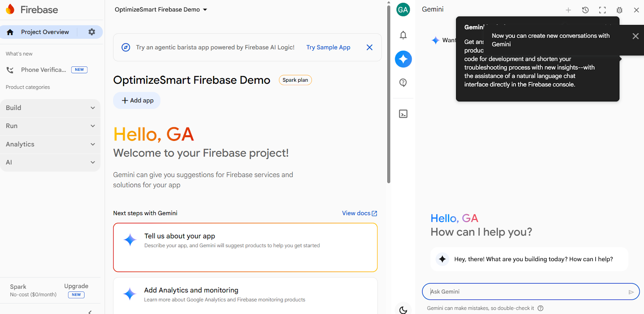644x314 pixels.
Task: Expand Gemini panel to fullscreen
Action: pos(602,10)
